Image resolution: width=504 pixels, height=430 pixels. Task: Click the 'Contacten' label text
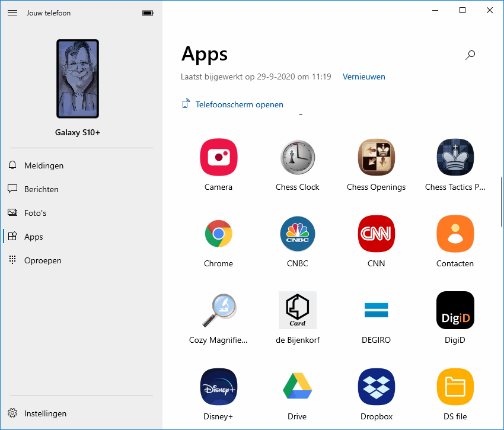[455, 264]
